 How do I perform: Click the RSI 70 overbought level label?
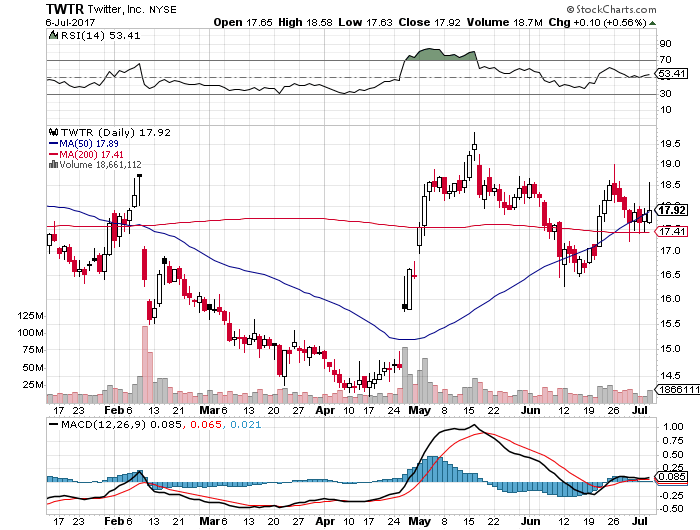666,59
